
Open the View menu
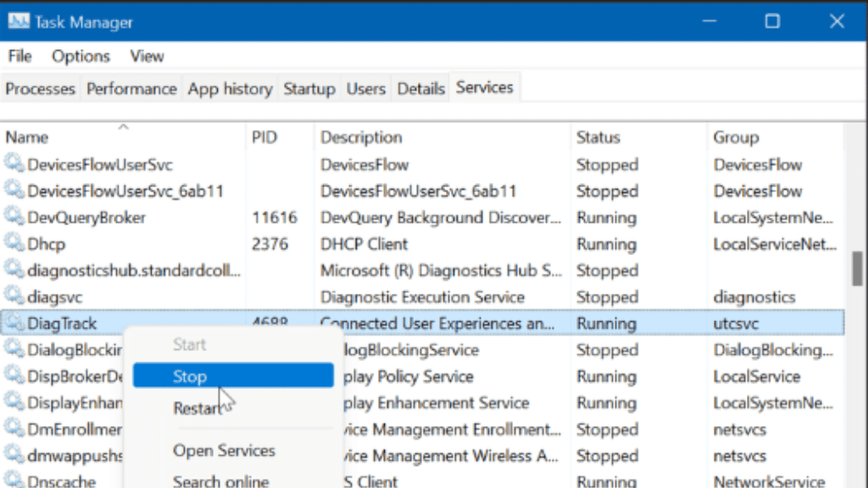click(147, 56)
